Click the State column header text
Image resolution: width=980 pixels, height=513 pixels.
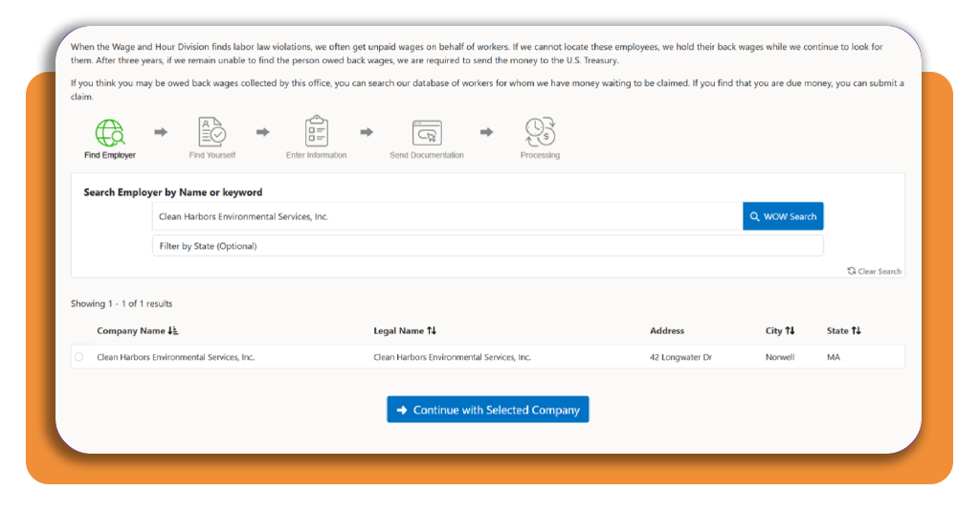tap(837, 330)
